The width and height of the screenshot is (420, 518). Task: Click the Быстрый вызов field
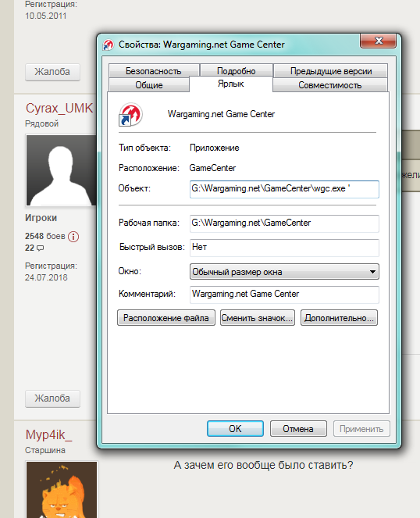click(x=284, y=248)
